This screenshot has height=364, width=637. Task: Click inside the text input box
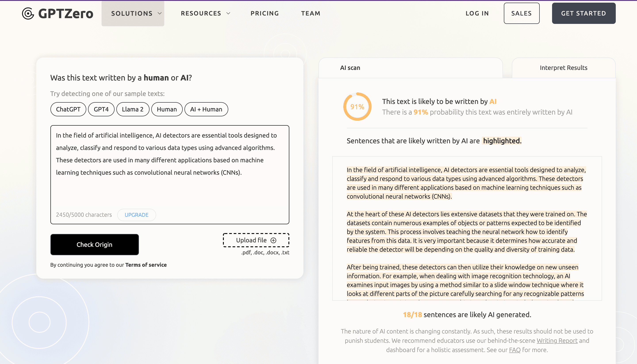[x=169, y=190]
